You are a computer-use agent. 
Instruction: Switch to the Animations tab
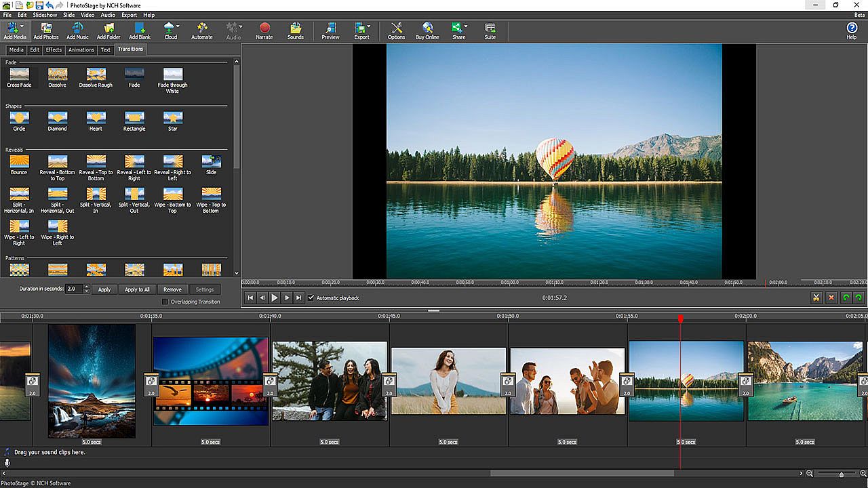[x=81, y=49]
